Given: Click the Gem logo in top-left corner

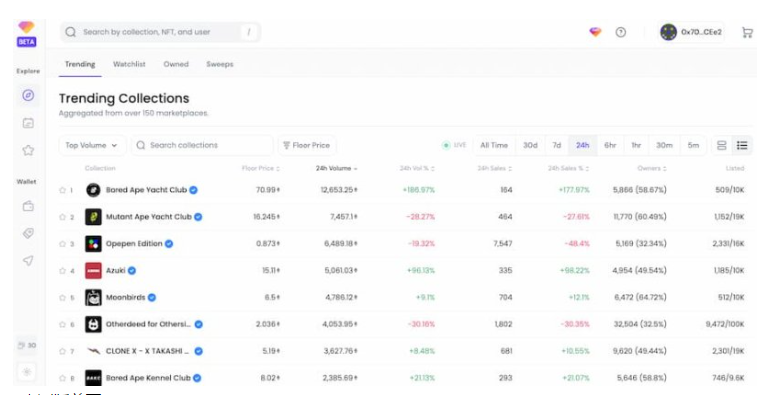Looking at the screenshot, I should click(x=26, y=27).
